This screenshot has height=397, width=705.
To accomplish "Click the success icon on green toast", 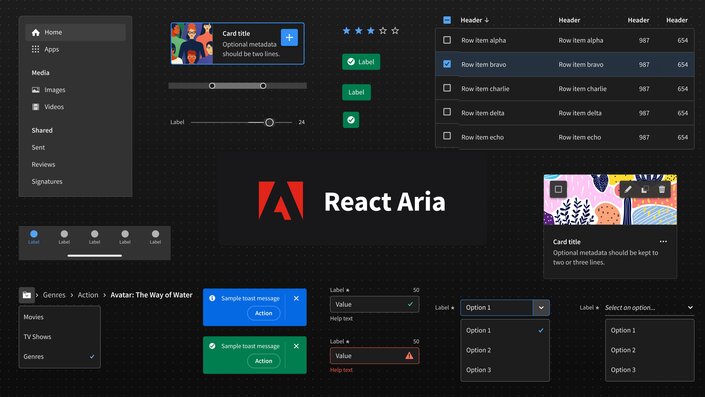I will (212, 346).
